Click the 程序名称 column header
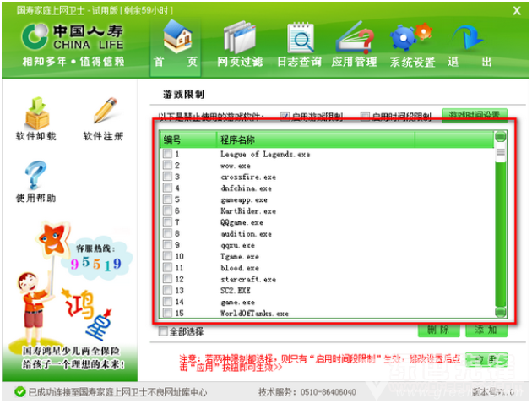Viewport: 532px width, 404px height. (x=315, y=139)
